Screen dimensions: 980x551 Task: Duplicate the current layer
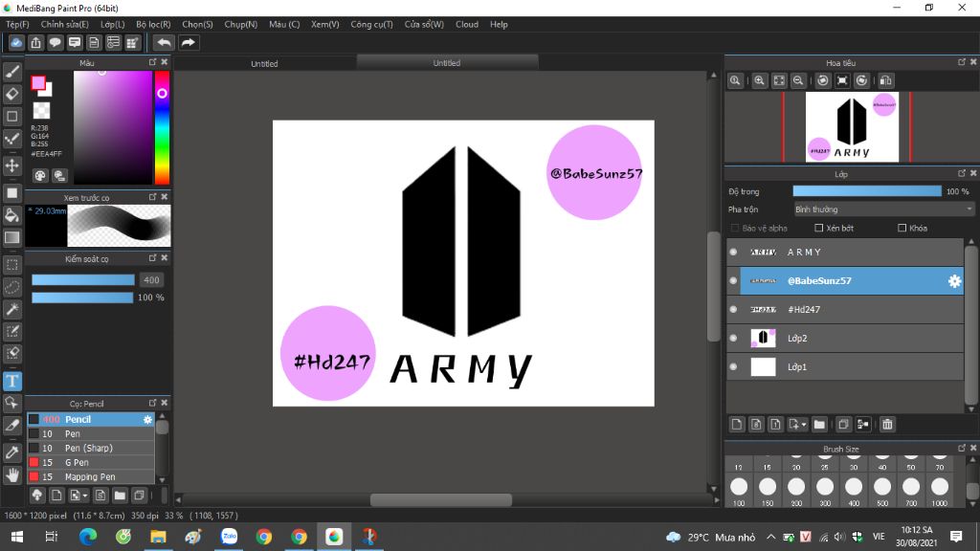[843, 425]
